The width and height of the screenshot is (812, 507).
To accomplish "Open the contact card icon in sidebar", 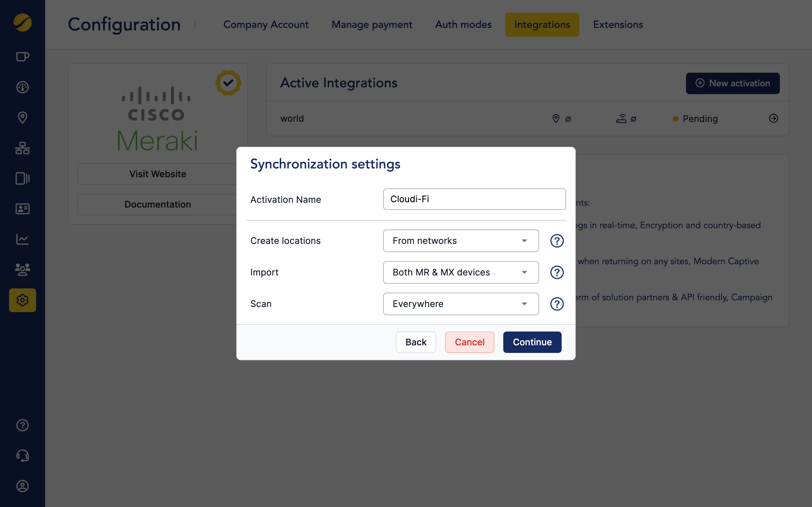I will pyautogui.click(x=22, y=208).
